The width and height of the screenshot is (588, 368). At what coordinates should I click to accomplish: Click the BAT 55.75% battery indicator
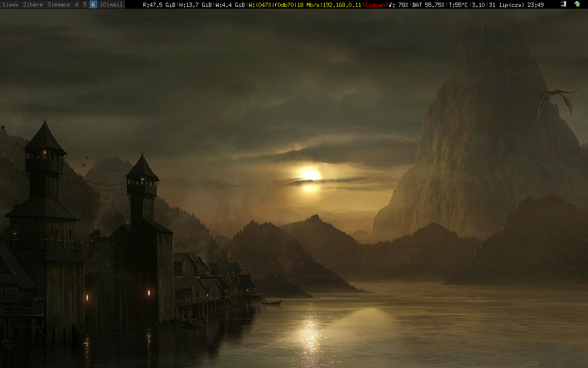pyautogui.click(x=428, y=5)
